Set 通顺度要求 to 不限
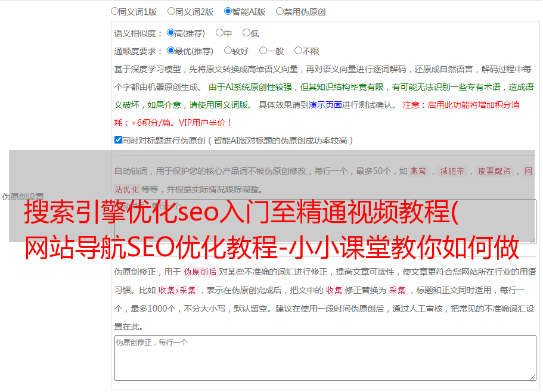The image size is (543, 392). [x=298, y=51]
